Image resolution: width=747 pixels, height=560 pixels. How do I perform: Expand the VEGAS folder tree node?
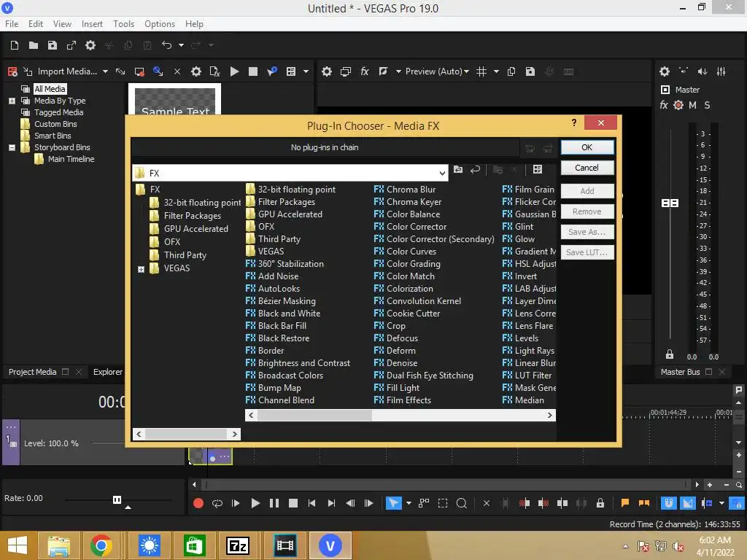pos(141,269)
